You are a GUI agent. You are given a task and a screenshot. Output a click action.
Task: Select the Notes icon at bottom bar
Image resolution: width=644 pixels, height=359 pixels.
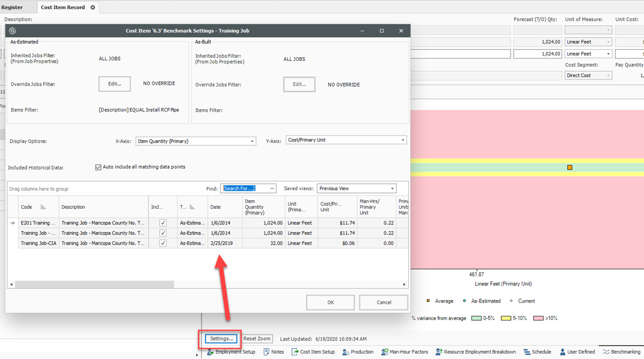point(265,352)
